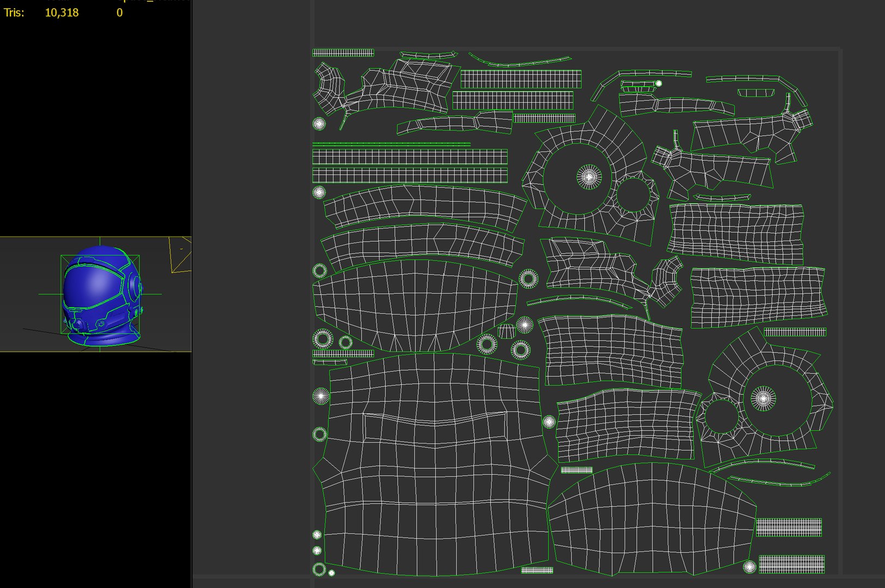Select the "10,318" triangle count value
The image size is (885, 588).
(x=62, y=13)
